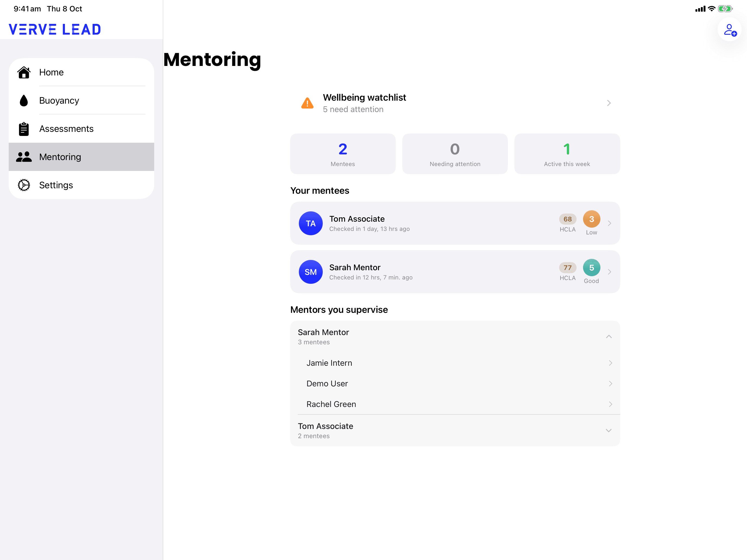
Task: Click 'Checked in 1 day, 13 hrs ago'
Action: click(369, 229)
